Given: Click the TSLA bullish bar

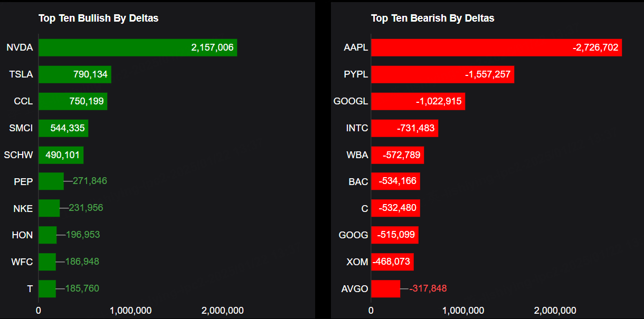Looking at the screenshot, I should tap(74, 74).
